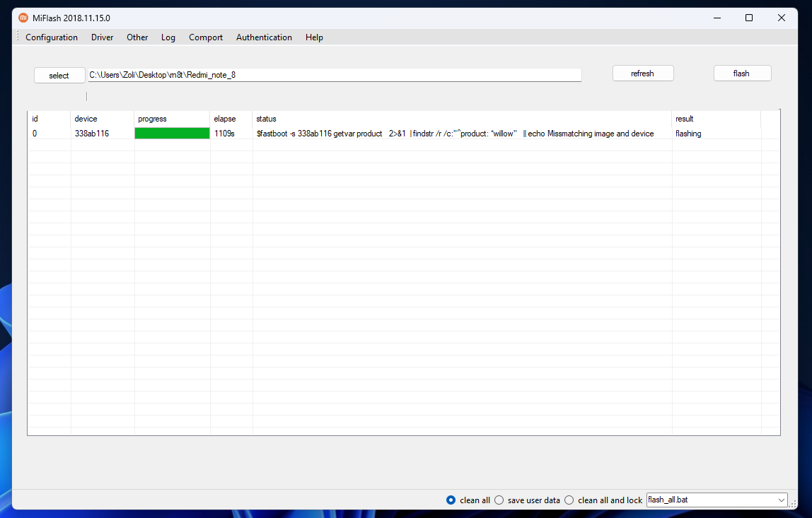This screenshot has width=812, height=518.
Task: Click the id cell 0
Action: point(35,134)
